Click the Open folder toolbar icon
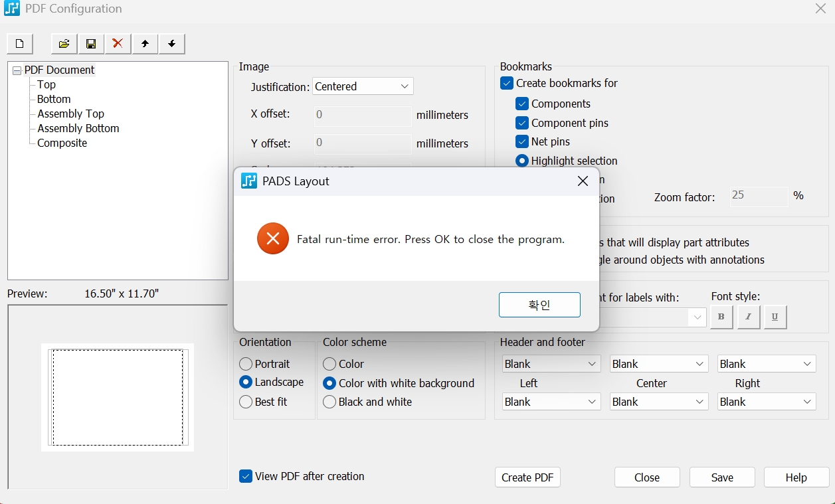835x504 pixels. 64,44
